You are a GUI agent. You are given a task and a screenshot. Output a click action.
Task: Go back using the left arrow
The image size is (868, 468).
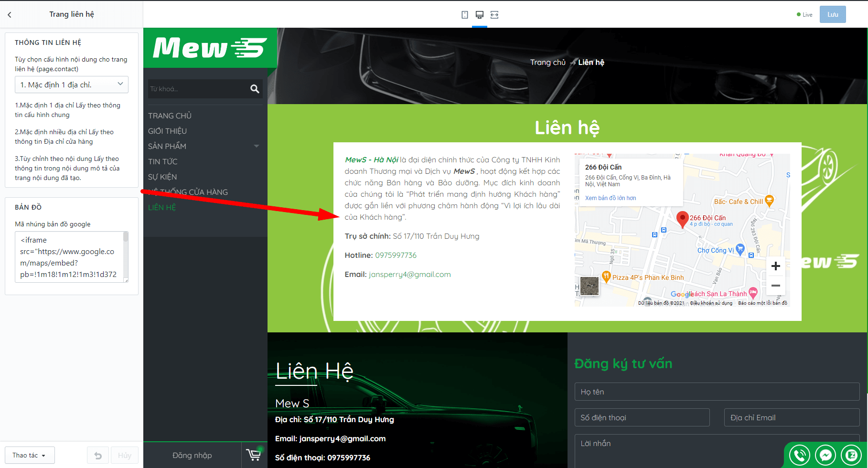[10, 15]
